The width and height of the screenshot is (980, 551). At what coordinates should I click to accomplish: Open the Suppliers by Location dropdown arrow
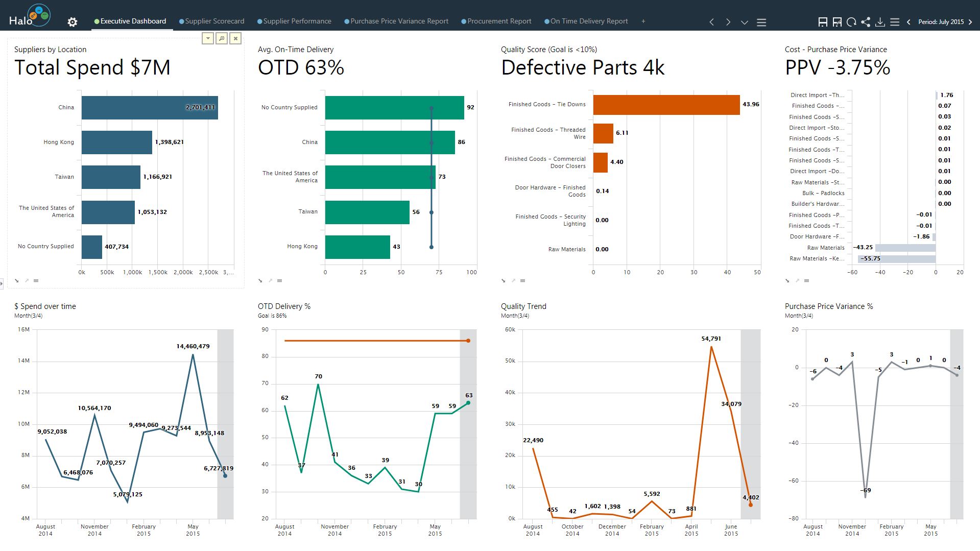tap(208, 38)
